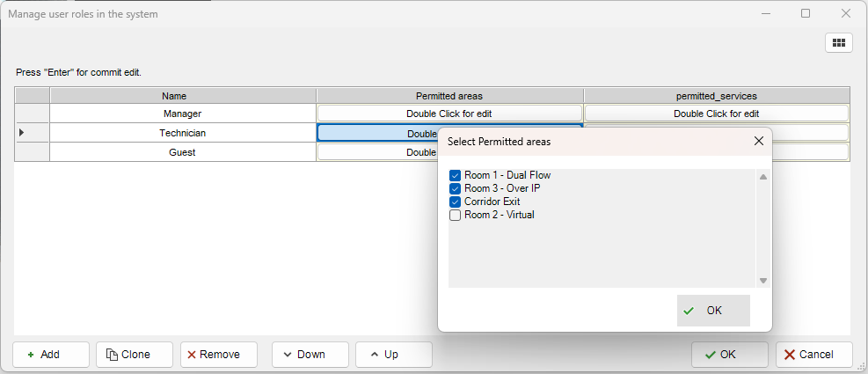Screen dimensions: 868x374
Task: Select the Manager role name cell
Action: [x=182, y=114]
